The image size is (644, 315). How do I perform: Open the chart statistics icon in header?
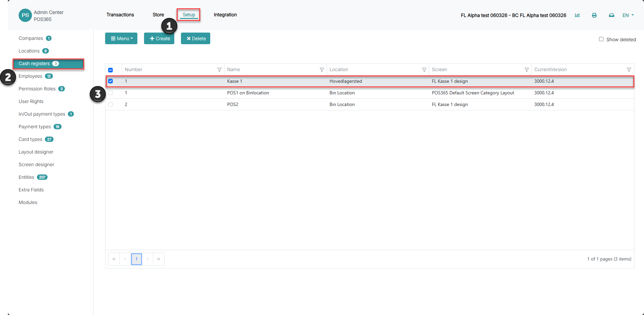[577, 15]
